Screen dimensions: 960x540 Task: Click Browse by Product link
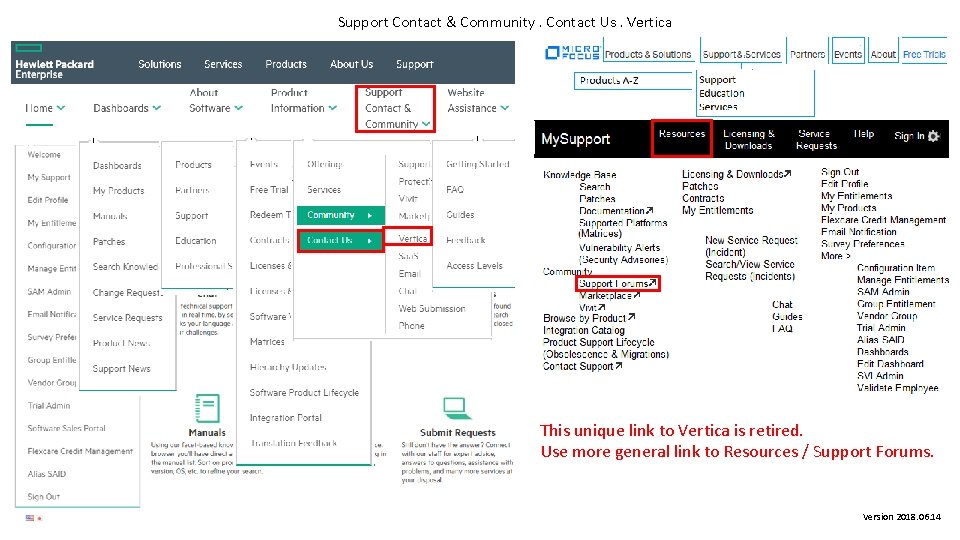coord(589,318)
